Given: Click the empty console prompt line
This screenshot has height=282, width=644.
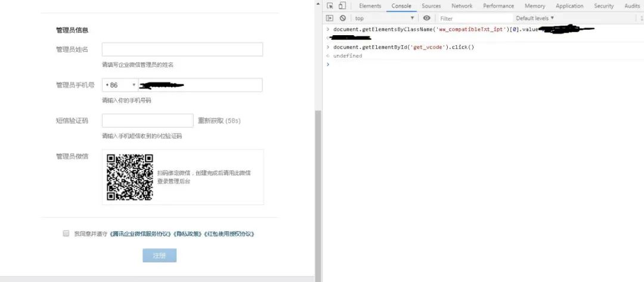Looking at the screenshot, I should coord(485,64).
